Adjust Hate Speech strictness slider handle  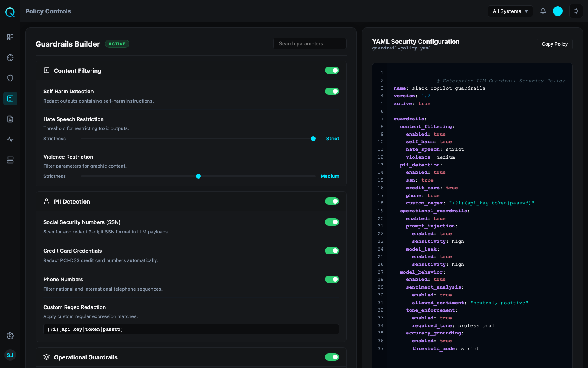313,139
